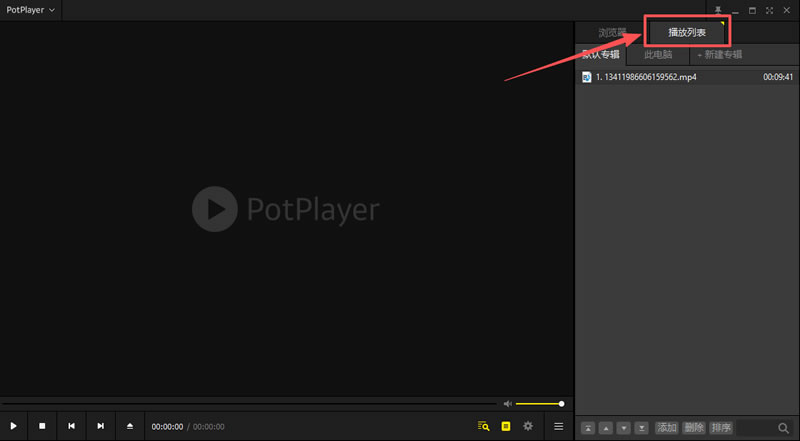Toggle the yellow playlist panel button
The width and height of the screenshot is (800, 441).
506,426
